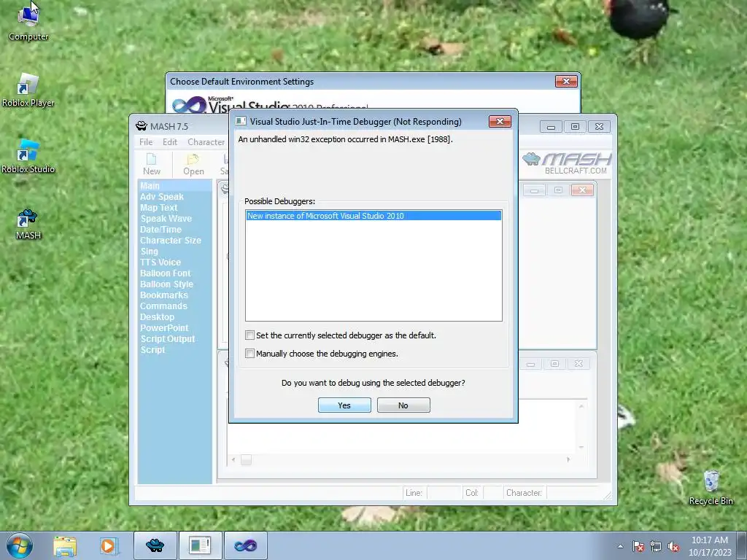Click No to decline debugging
The height and width of the screenshot is (560, 747).
coord(403,405)
